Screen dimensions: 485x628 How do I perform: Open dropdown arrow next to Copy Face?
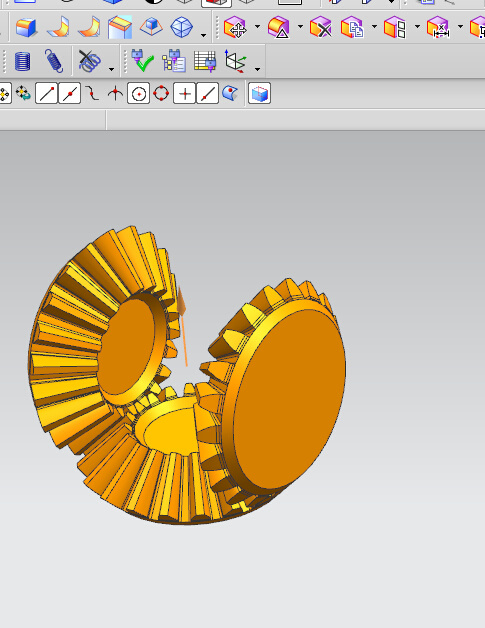374,27
